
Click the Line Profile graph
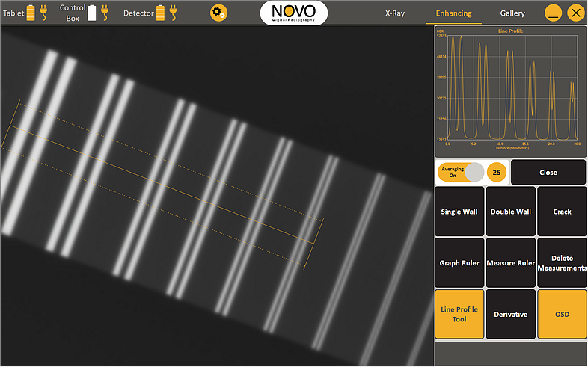point(512,87)
